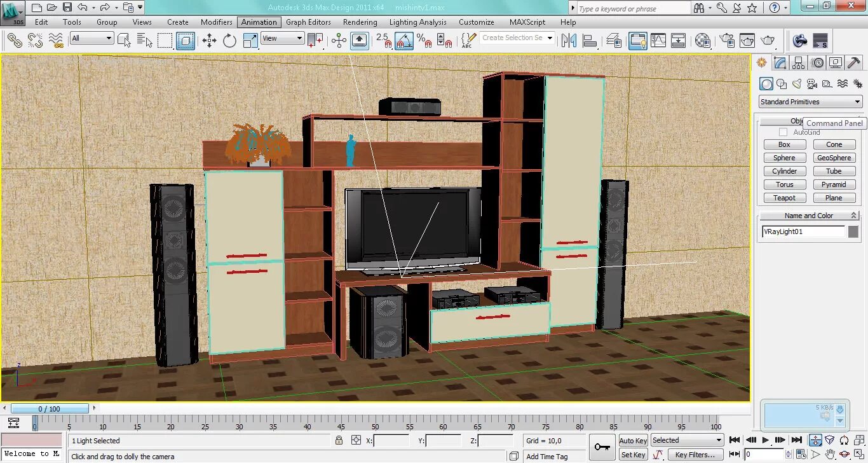
Task: Open the Hierarchy panel tab
Action: pyautogui.click(x=799, y=62)
